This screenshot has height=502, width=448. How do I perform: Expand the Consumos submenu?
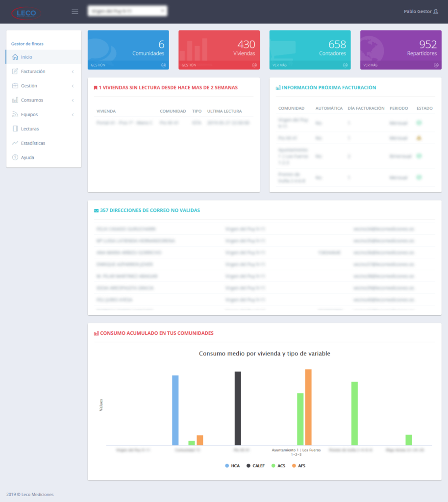[43, 100]
